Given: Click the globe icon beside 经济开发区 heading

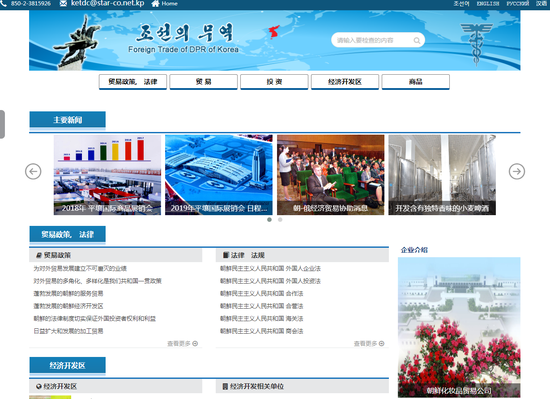Looking at the screenshot, I should (39, 386).
